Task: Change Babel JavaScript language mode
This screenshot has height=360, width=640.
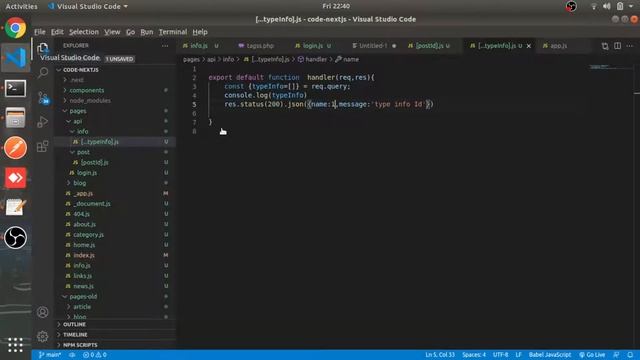Action: point(549,355)
